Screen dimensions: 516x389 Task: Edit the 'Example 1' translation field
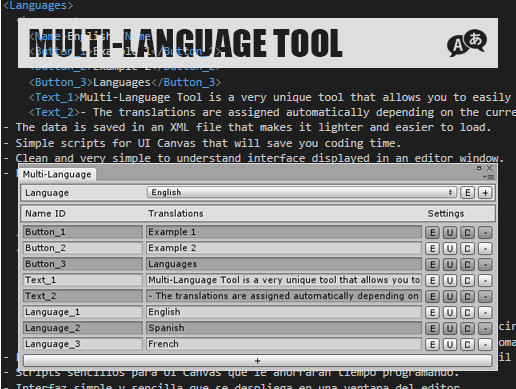284,232
